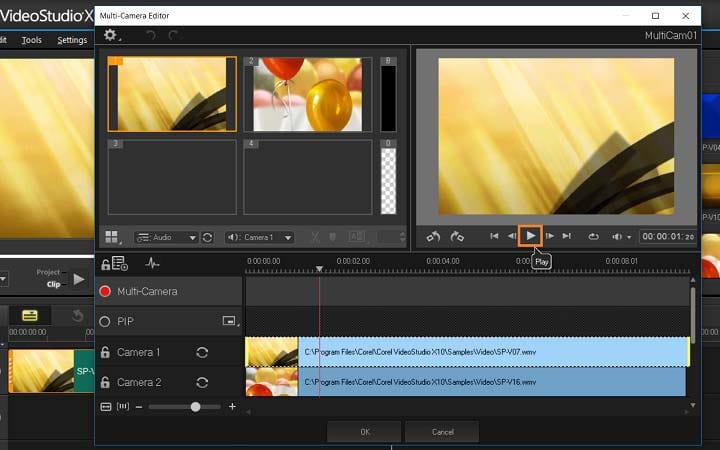Toggle the lock icon above the track list
Image resolution: width=720 pixels, height=450 pixels.
point(106,264)
